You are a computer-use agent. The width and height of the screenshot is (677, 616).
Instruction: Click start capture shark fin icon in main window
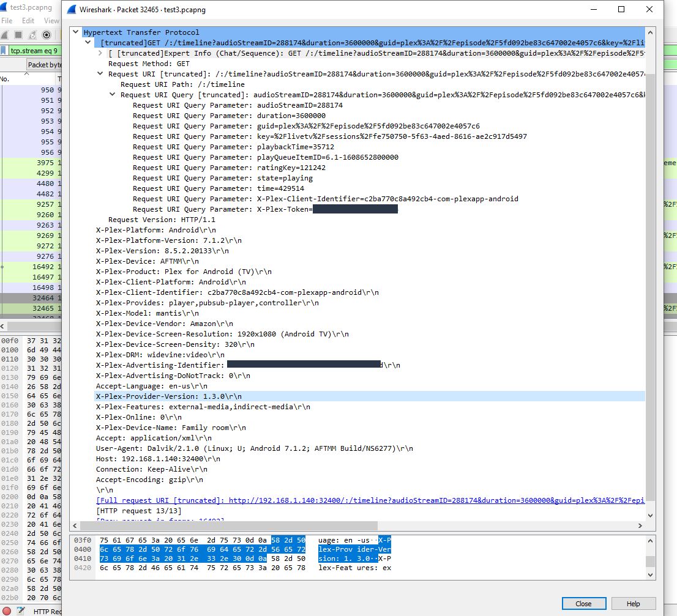tap(5, 35)
